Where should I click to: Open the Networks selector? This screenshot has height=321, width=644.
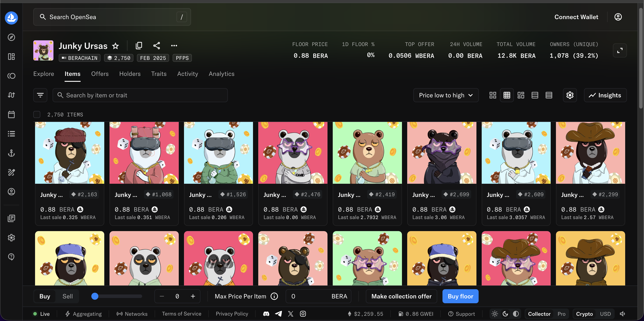coord(132,314)
